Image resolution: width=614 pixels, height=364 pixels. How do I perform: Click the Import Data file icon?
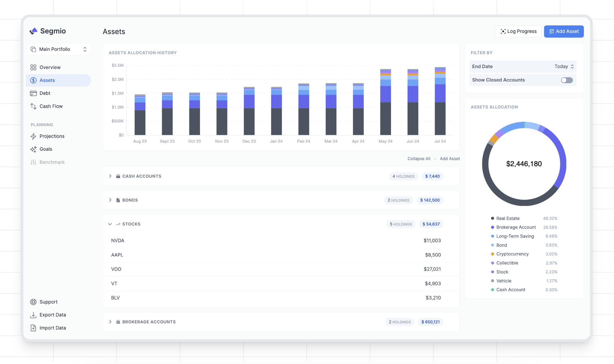coord(33,328)
